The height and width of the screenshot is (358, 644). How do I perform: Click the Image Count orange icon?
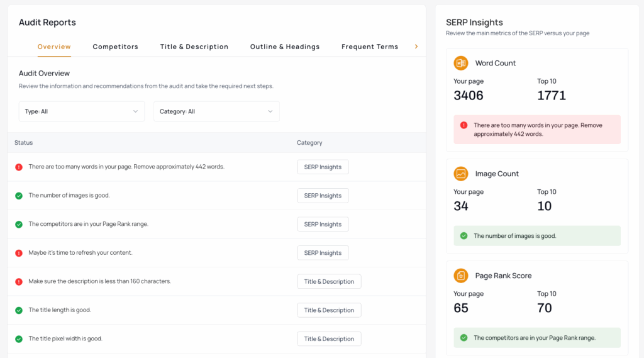pos(461,174)
